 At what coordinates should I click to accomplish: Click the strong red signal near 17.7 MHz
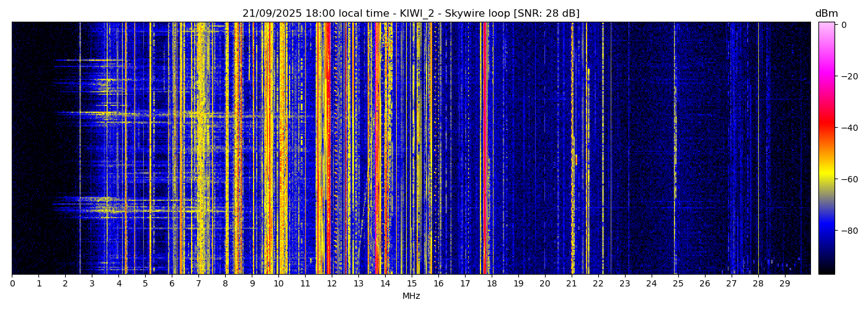pyautogui.click(x=484, y=149)
